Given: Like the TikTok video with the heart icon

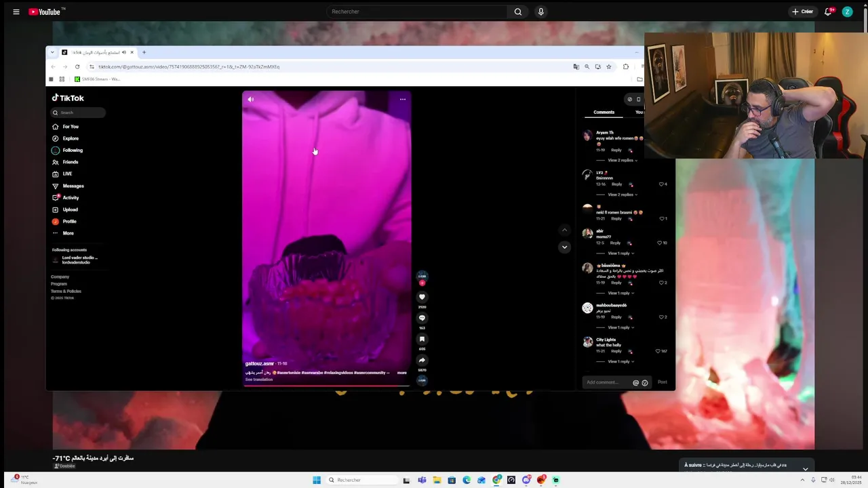Looking at the screenshot, I should pyautogui.click(x=422, y=297).
